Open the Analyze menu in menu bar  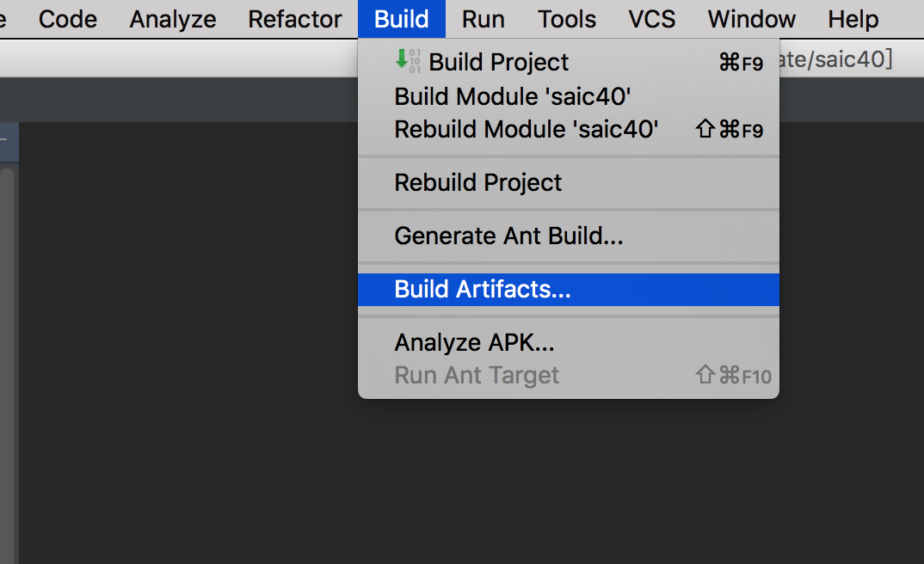click(x=173, y=19)
